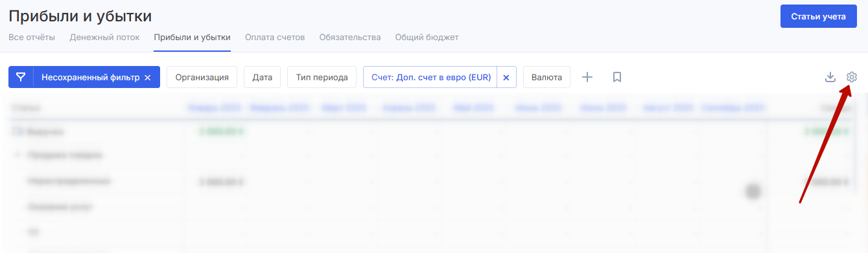The height and width of the screenshot is (253, 868).
Task: Switch to the Все отчёты tab
Action: click(32, 37)
